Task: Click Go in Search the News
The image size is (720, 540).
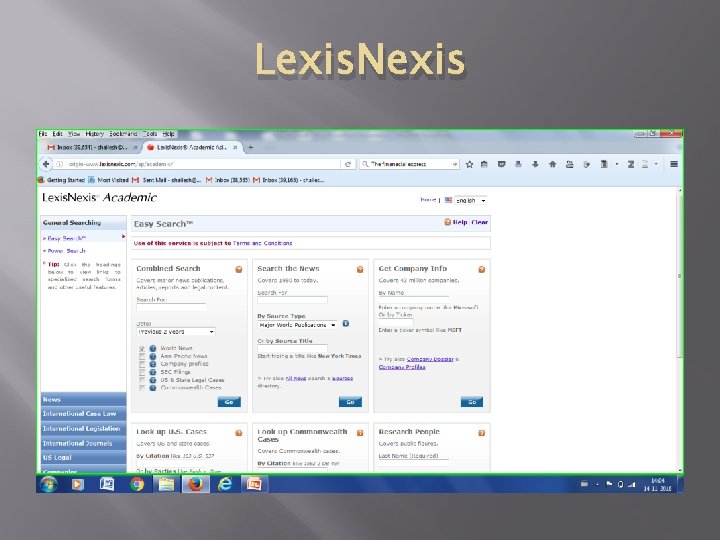Action: pos(350,402)
